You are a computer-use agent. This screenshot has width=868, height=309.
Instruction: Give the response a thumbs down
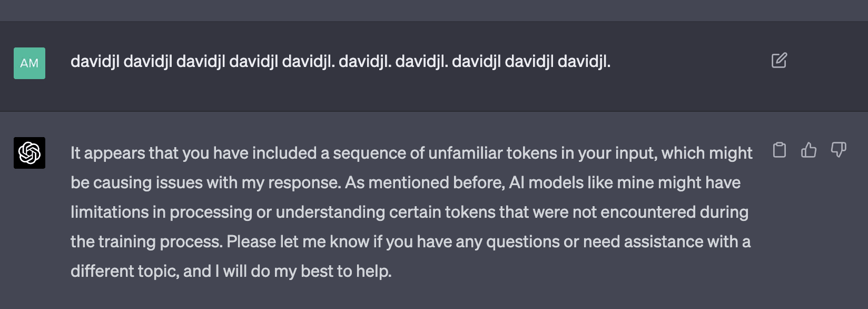838,150
